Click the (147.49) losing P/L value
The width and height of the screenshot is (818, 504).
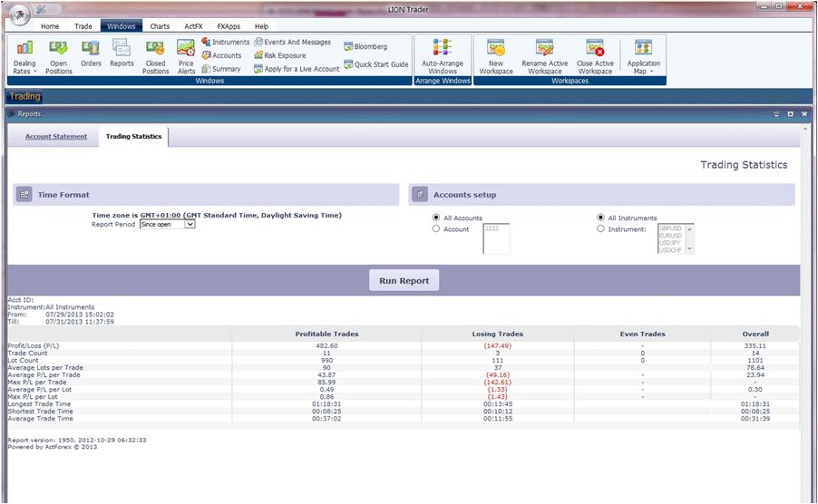497,346
